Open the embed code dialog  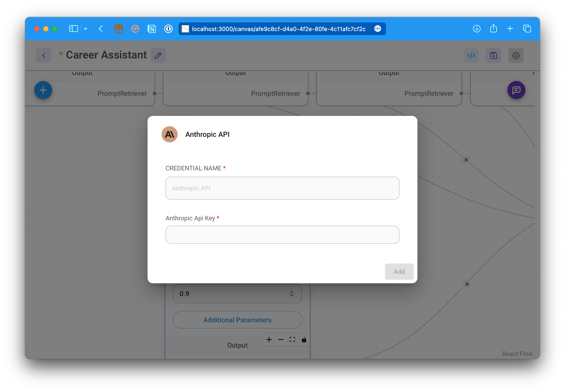coord(471,55)
